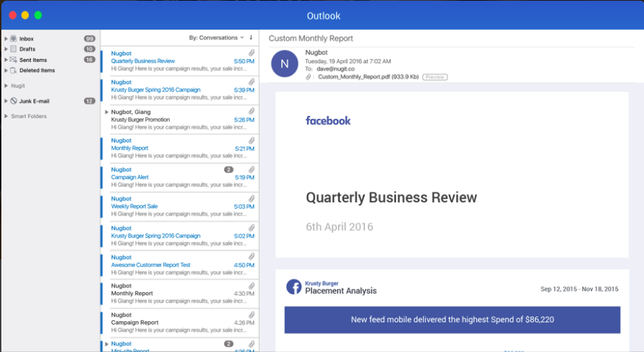
Task: Click paperclip icon on Weekly Report Sale email
Action: click(x=251, y=199)
